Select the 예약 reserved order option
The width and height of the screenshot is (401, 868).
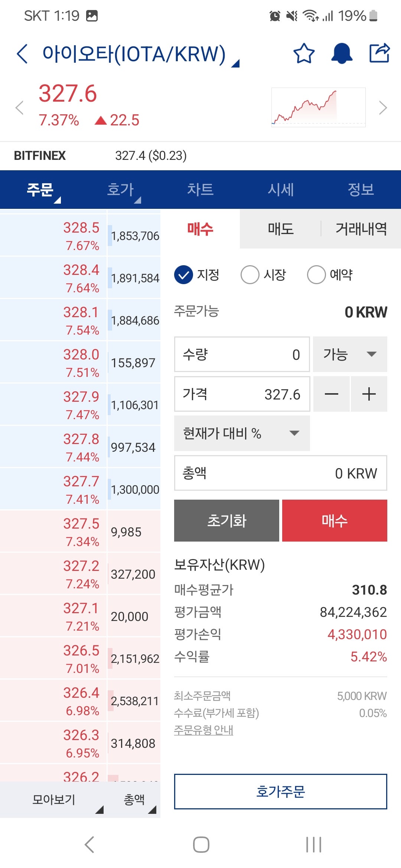pos(316,275)
